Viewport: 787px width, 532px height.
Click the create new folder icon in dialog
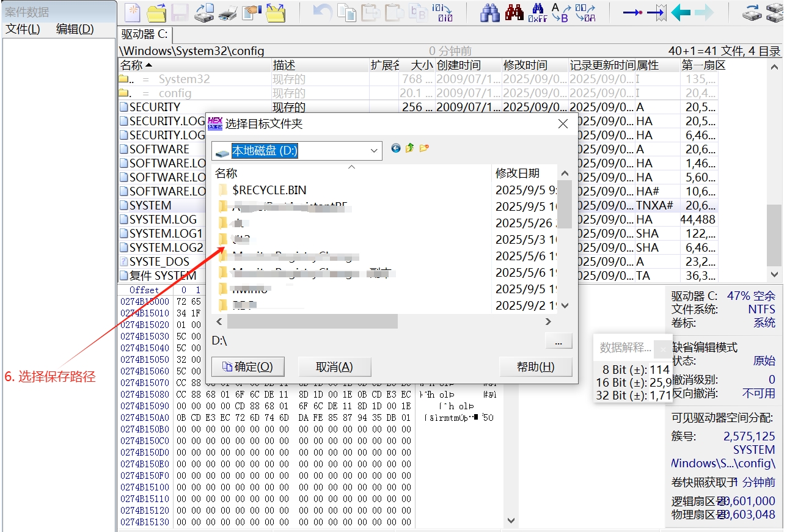click(424, 148)
